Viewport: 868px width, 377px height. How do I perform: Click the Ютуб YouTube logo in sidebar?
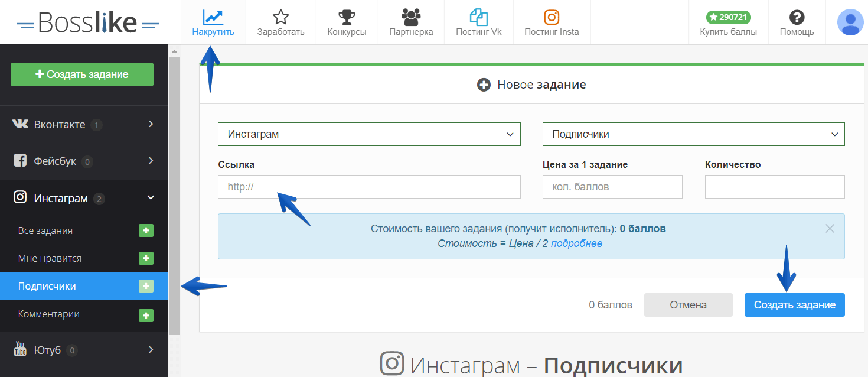20,349
